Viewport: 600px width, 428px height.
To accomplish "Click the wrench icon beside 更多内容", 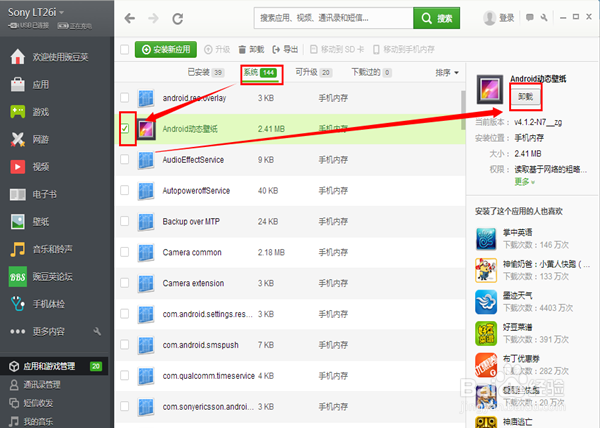I will (97, 331).
